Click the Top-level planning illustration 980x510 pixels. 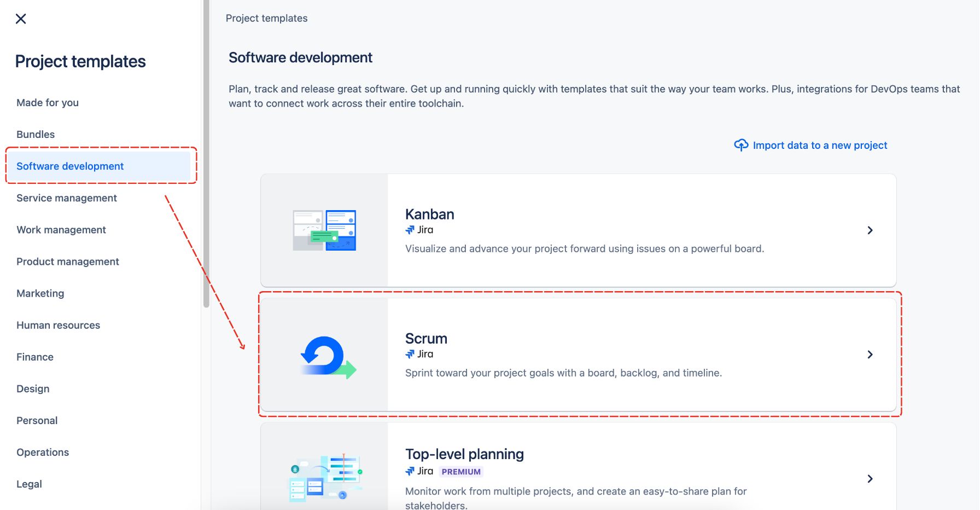click(324, 476)
